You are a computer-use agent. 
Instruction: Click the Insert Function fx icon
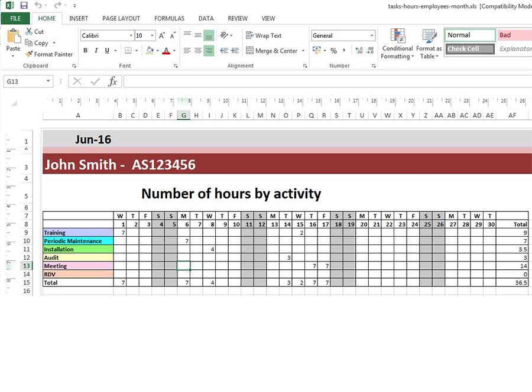(112, 81)
